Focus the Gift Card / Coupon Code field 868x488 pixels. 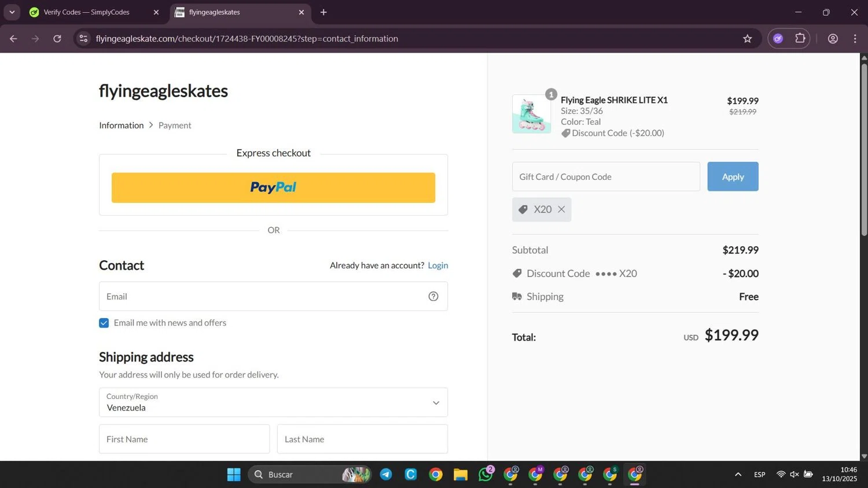click(606, 177)
